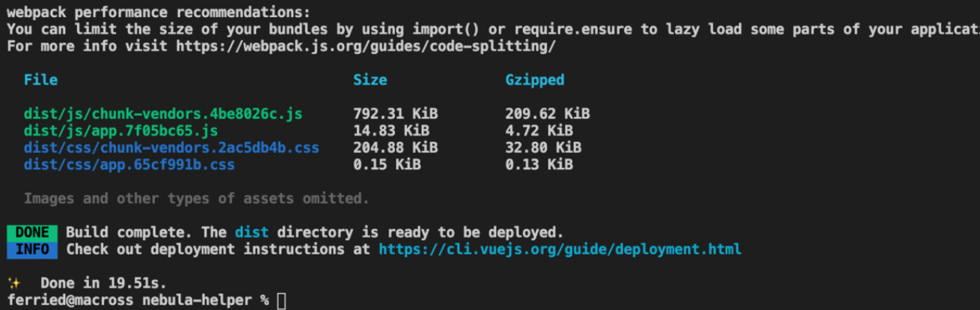The width and height of the screenshot is (980, 310).
Task: Click the sparkle emoji before Done
Action: [x=13, y=283]
